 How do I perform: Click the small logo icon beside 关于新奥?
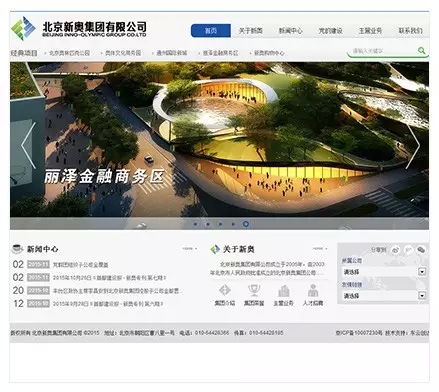tap(215, 249)
